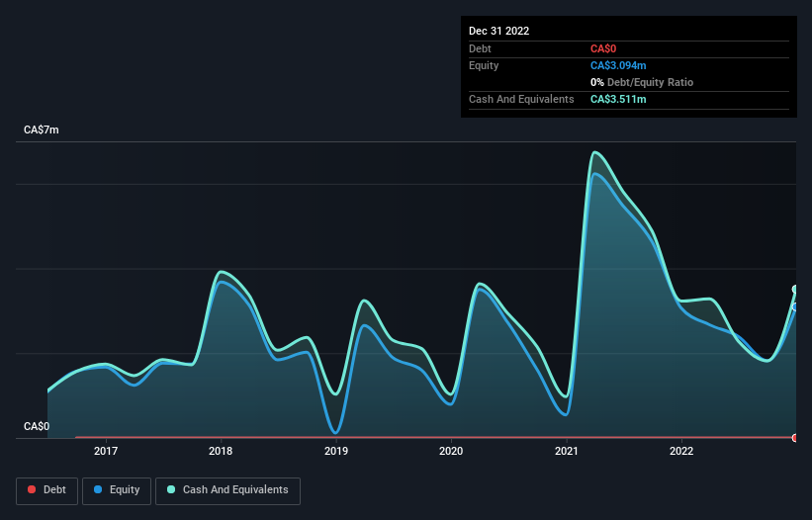This screenshot has width=812, height=520.
Task: Click Cash And Equivalents label in tooltip
Action: coord(521,99)
